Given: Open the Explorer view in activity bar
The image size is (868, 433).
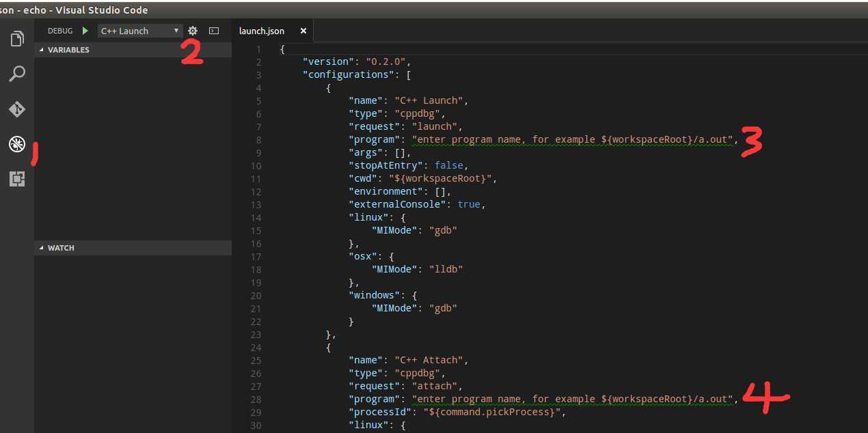Looking at the screenshot, I should (17, 38).
